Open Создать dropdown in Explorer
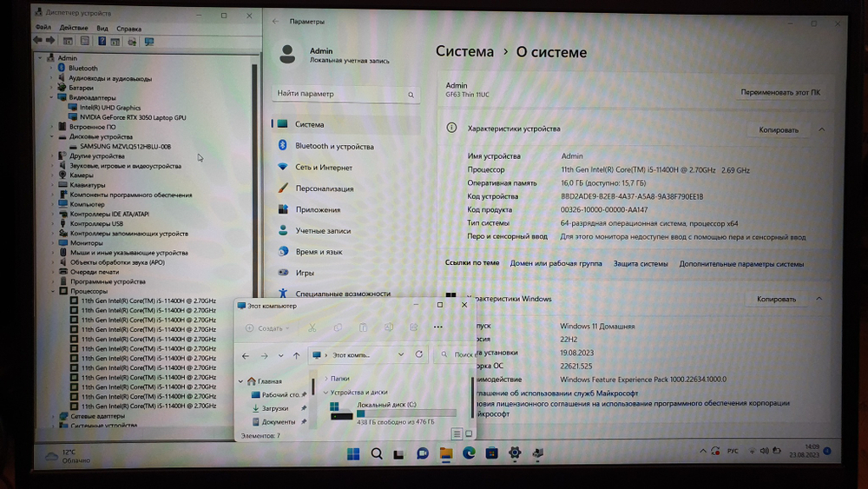This screenshot has height=489, width=868. click(x=267, y=327)
